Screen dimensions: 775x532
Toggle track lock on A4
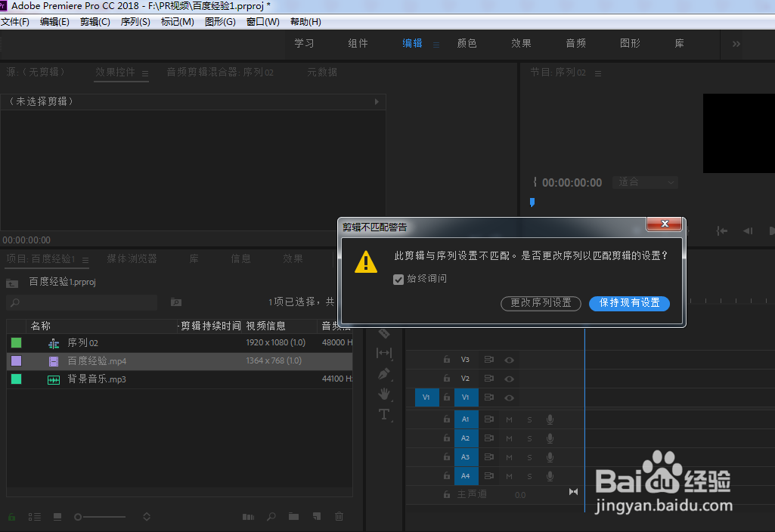pyautogui.click(x=447, y=475)
